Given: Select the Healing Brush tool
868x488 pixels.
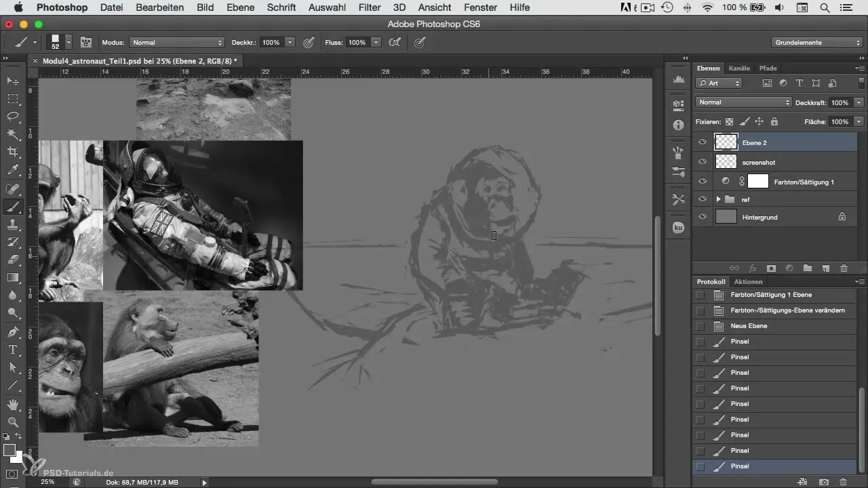Looking at the screenshot, I should (x=13, y=188).
